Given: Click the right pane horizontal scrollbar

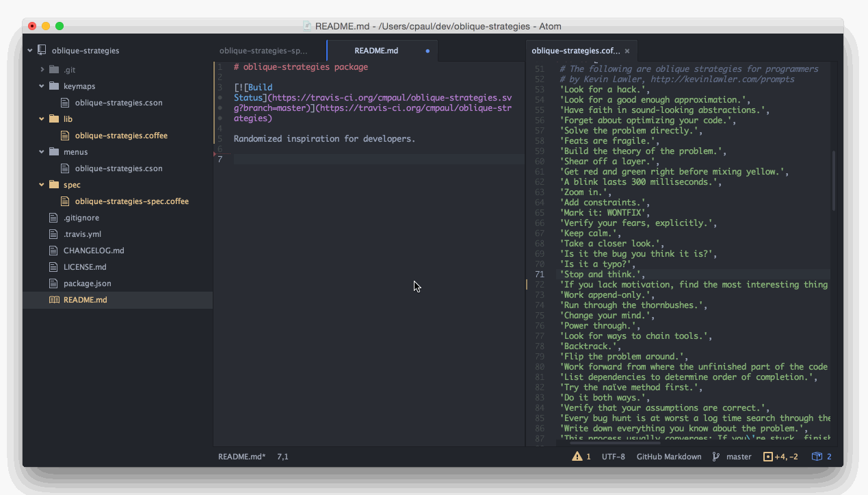Looking at the screenshot, I should pos(614,444).
